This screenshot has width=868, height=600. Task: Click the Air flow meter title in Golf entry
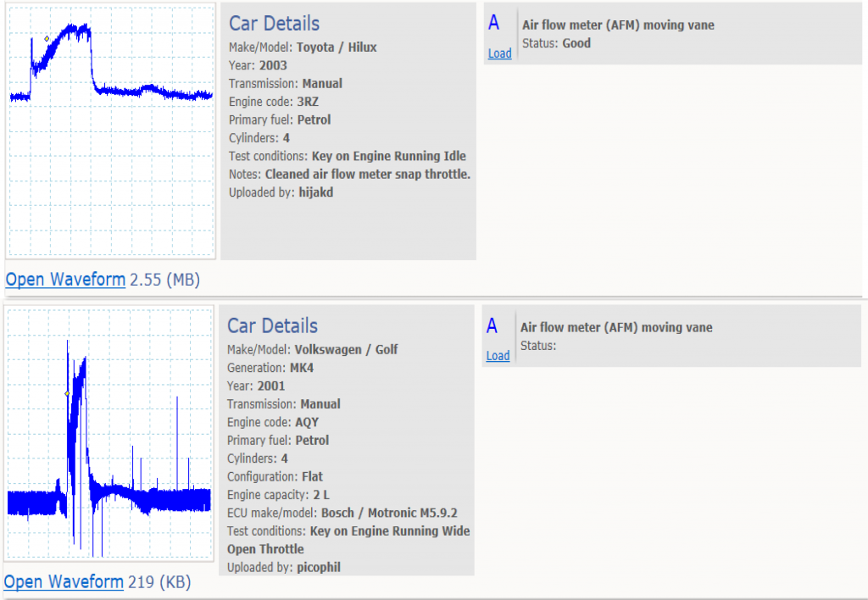click(x=616, y=328)
